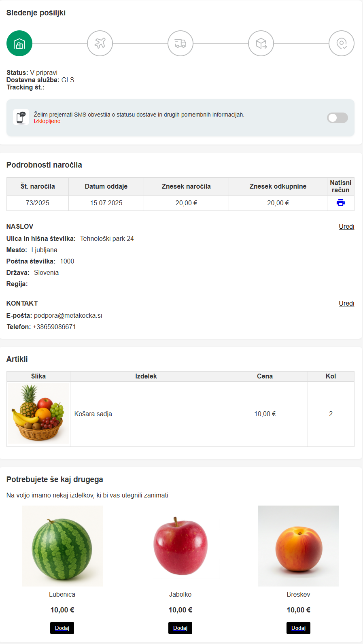Click the peach product image
Viewport: 363px width, 644px height.
[299, 546]
